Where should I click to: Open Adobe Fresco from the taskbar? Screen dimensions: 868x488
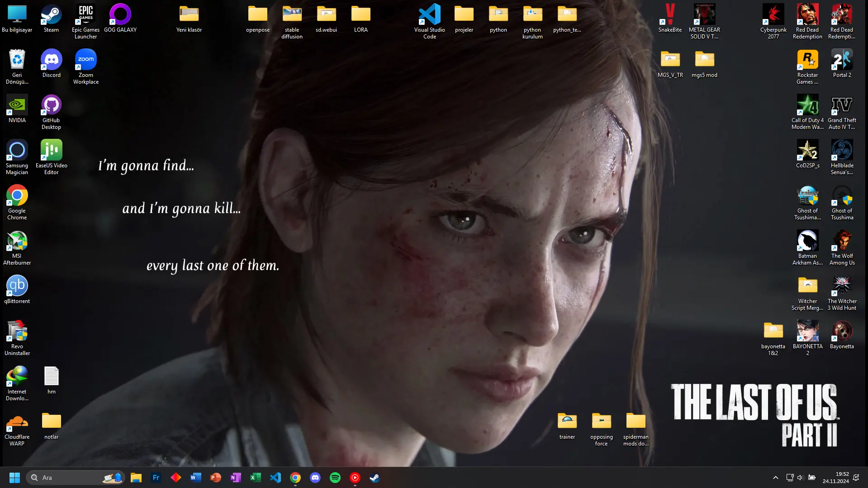[x=156, y=478]
